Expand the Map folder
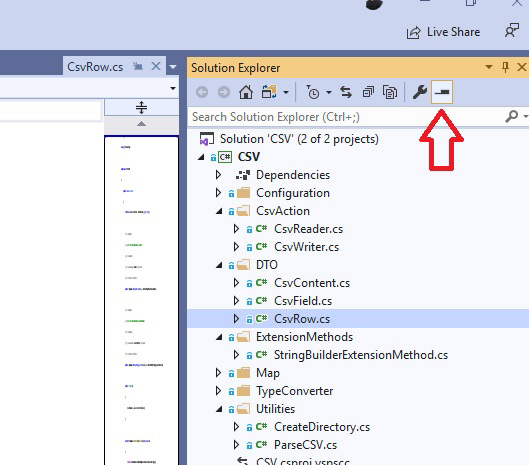The image size is (529, 465). coord(219,373)
